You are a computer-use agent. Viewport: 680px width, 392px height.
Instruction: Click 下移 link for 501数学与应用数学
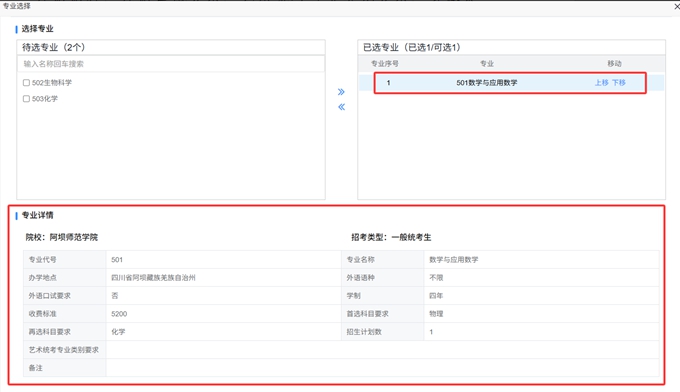click(618, 82)
